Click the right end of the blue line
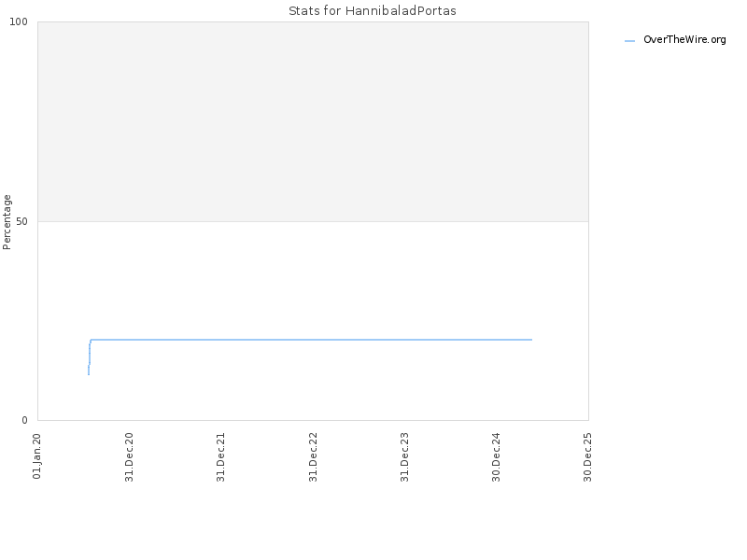 click(531, 340)
